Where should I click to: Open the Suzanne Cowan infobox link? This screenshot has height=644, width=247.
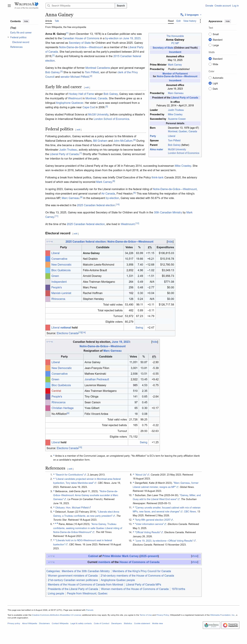(177, 119)
